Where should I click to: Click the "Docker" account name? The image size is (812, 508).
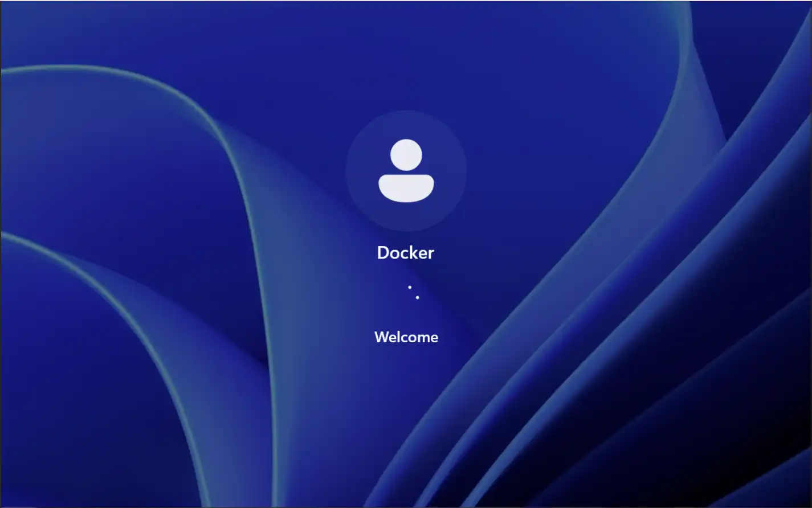406,253
